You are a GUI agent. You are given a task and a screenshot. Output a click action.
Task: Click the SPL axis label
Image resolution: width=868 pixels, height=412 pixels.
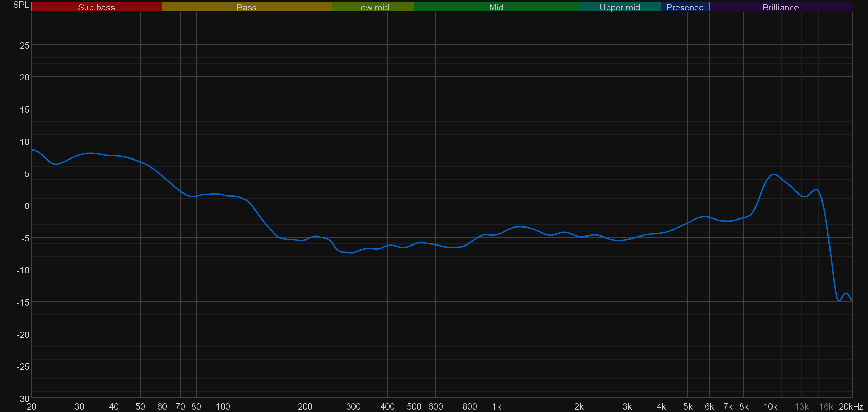(x=21, y=5)
